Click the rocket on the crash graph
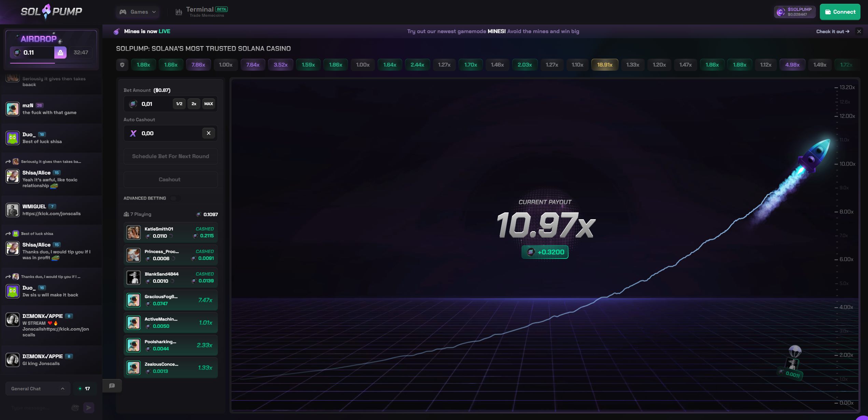Viewport: 868px width, 420px height. [x=814, y=156]
